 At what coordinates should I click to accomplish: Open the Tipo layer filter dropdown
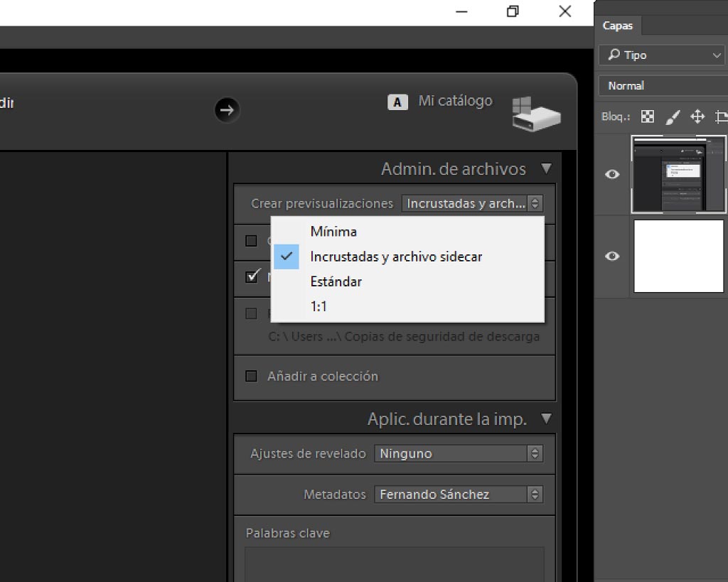(663, 55)
